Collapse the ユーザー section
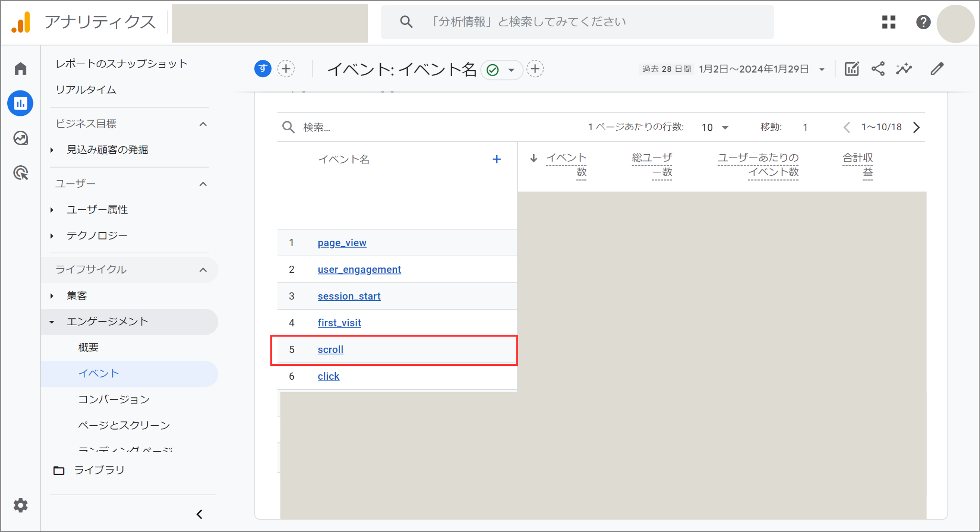 [203, 184]
